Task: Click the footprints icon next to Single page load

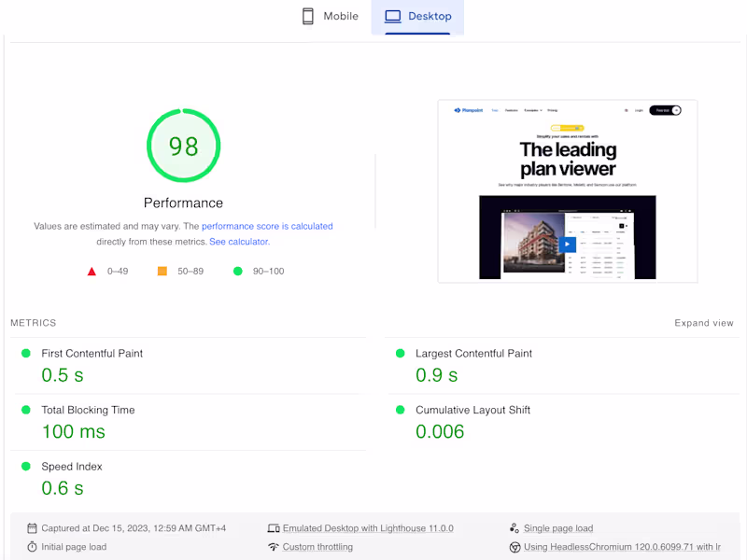Action: tap(514, 527)
